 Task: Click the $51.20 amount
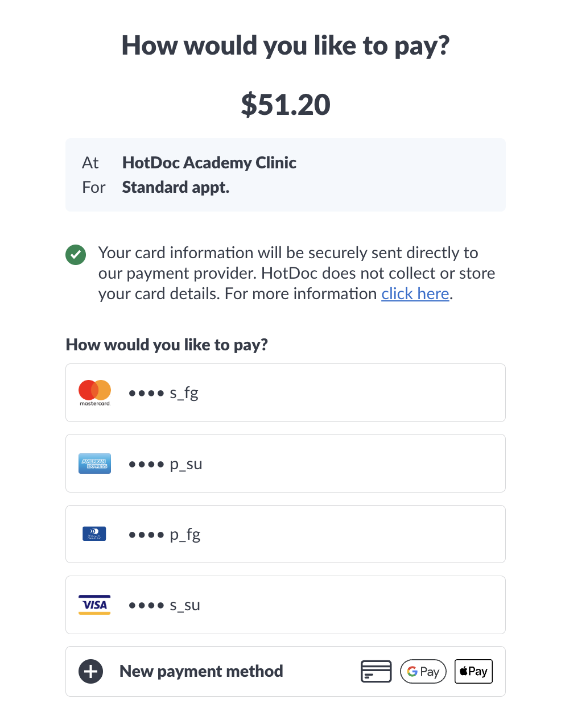(285, 105)
